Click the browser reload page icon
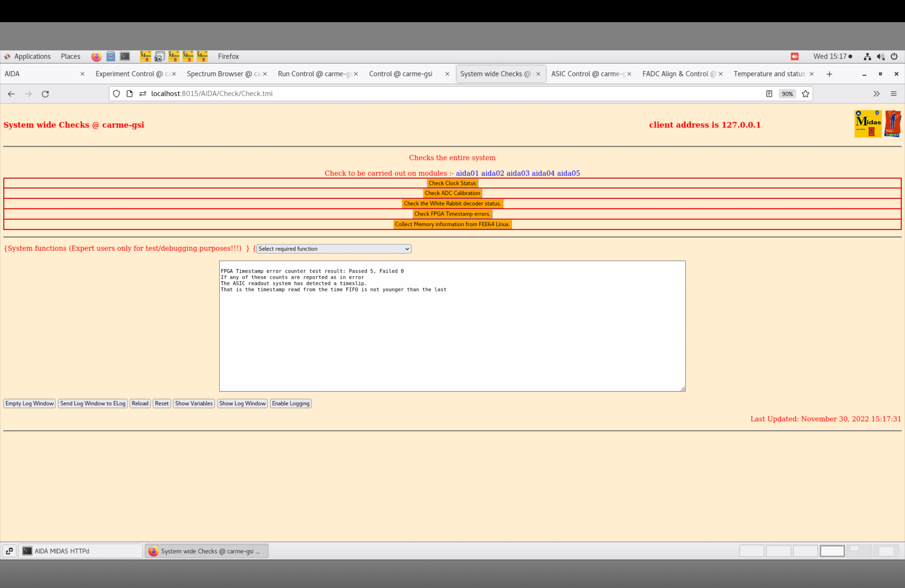The width and height of the screenshot is (905, 588). [x=45, y=94]
